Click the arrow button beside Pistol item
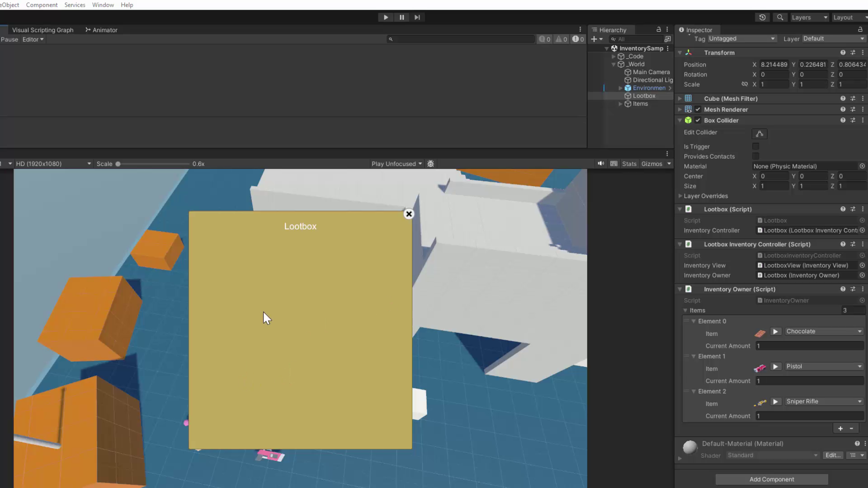Image resolution: width=868 pixels, height=488 pixels. click(775, 366)
